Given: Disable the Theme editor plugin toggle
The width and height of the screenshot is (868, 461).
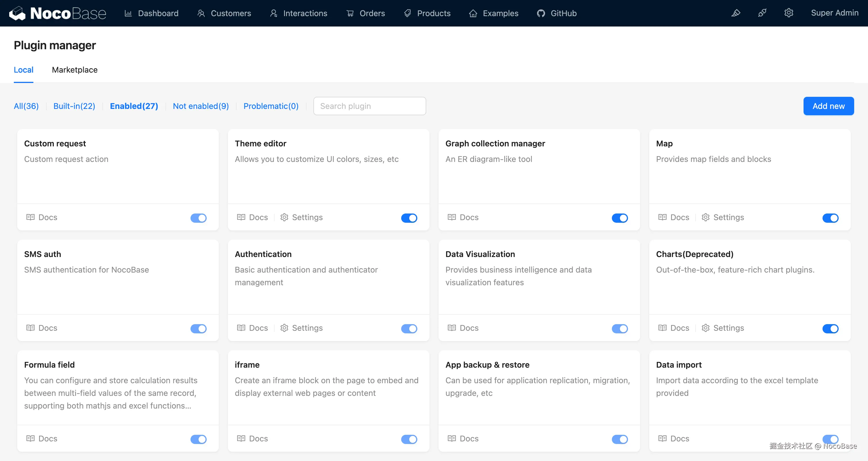Looking at the screenshot, I should (409, 218).
